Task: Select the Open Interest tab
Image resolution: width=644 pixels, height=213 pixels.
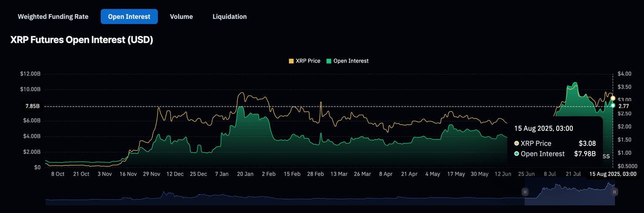Action: 129,17
